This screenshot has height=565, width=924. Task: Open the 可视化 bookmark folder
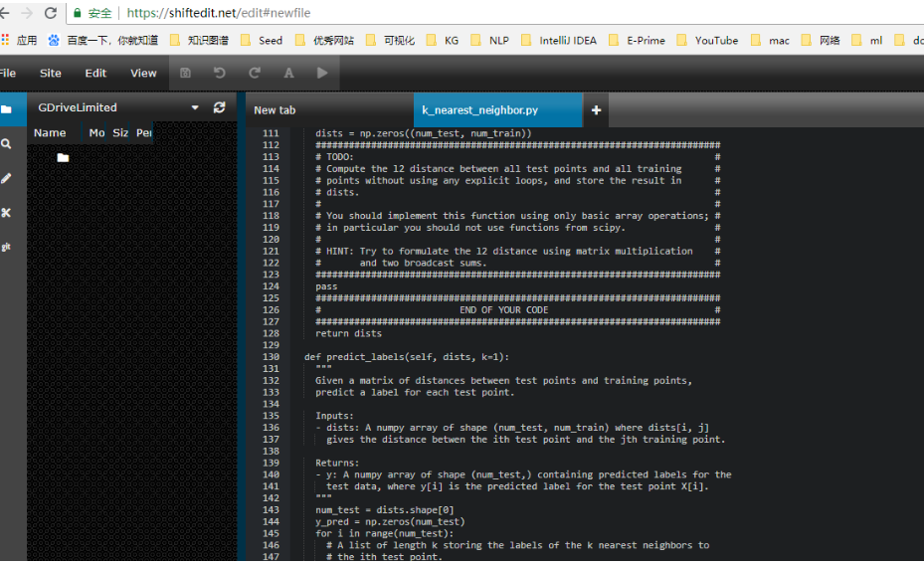390,40
